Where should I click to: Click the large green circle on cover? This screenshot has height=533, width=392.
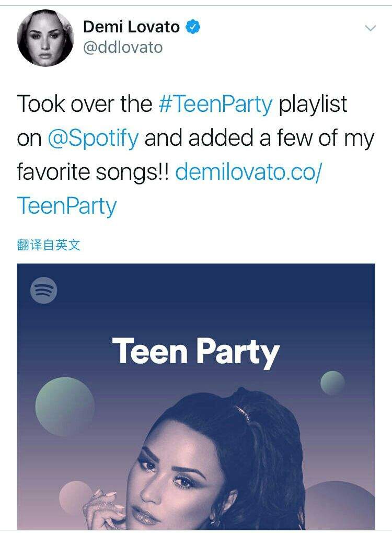coord(65,407)
